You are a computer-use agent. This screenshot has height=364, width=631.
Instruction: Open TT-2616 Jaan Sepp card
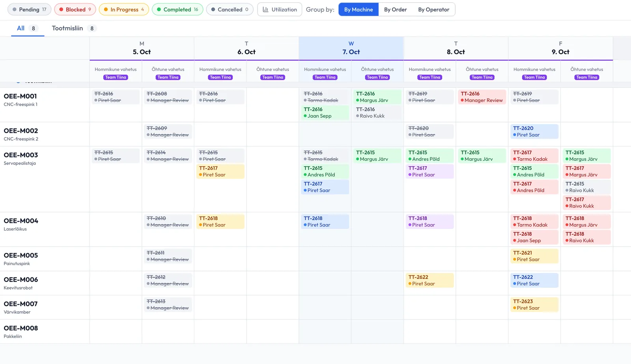point(325,113)
